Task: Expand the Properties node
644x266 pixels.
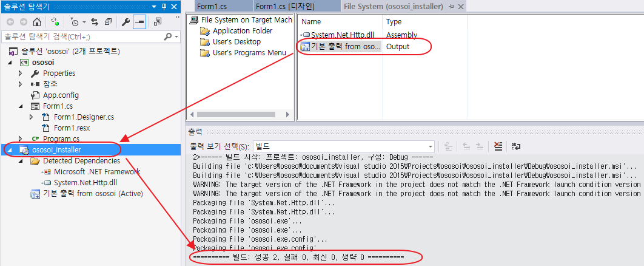Action: click(20, 73)
